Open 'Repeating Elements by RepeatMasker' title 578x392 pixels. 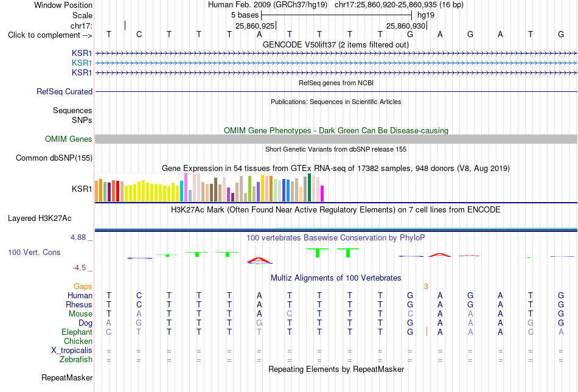(336, 369)
